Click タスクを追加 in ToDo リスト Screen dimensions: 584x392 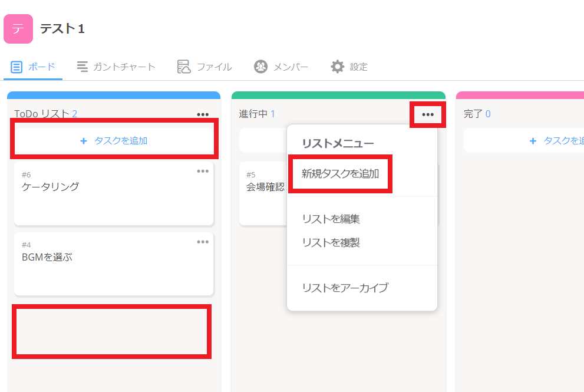(121, 141)
